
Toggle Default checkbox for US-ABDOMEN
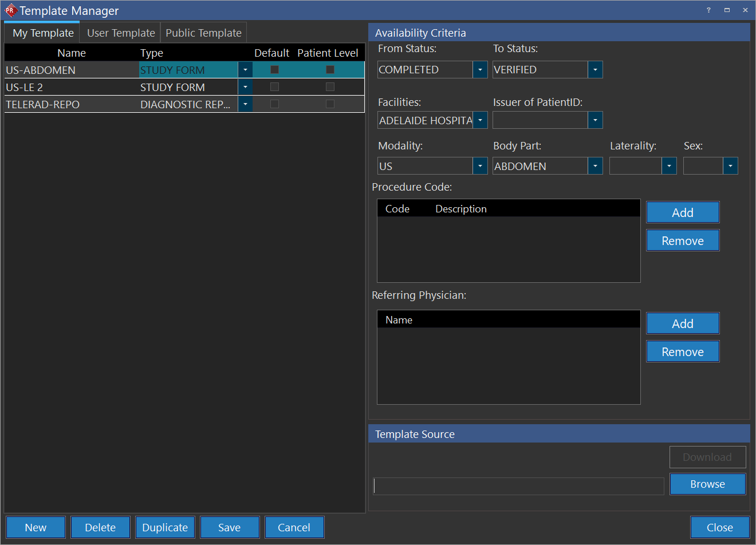(x=274, y=70)
